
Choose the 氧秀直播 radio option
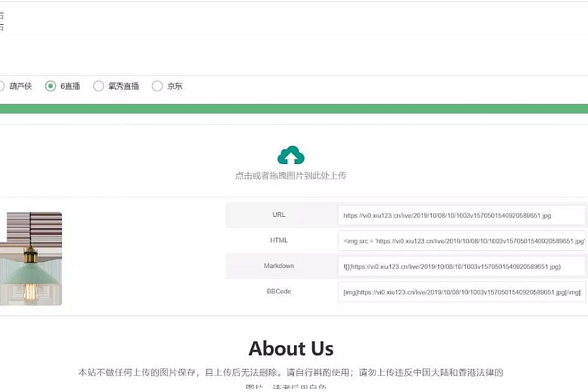coord(98,86)
